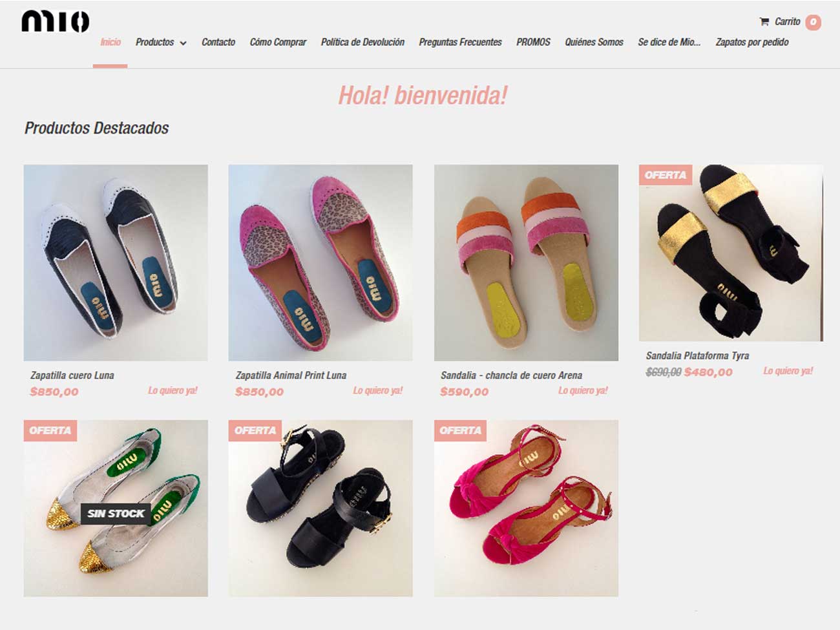The image size is (840, 630).
Task: Click 'Lo quiero ya!' for Zapatilla cuero Luna
Action: 173,390
